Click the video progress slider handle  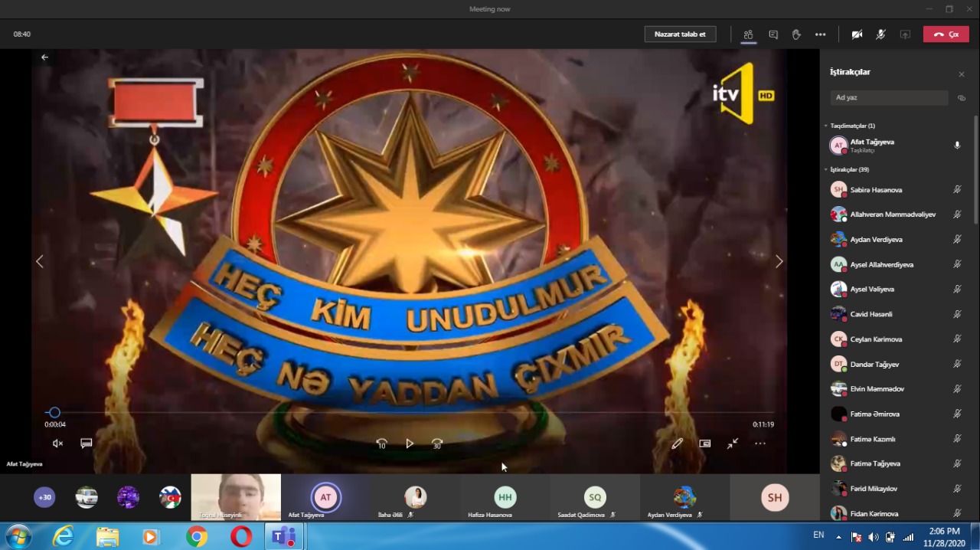54,413
